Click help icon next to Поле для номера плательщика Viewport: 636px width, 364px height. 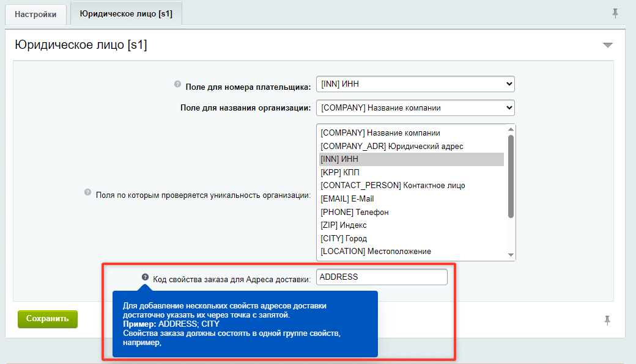pyautogui.click(x=177, y=84)
